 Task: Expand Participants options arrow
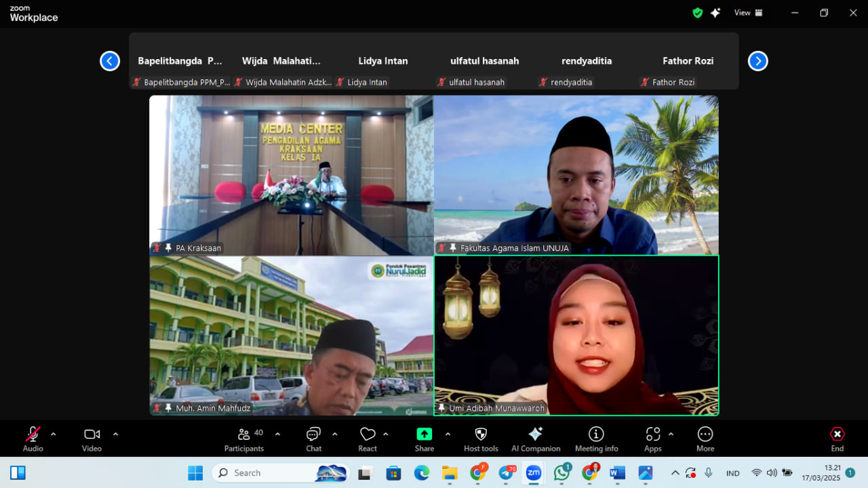click(277, 434)
